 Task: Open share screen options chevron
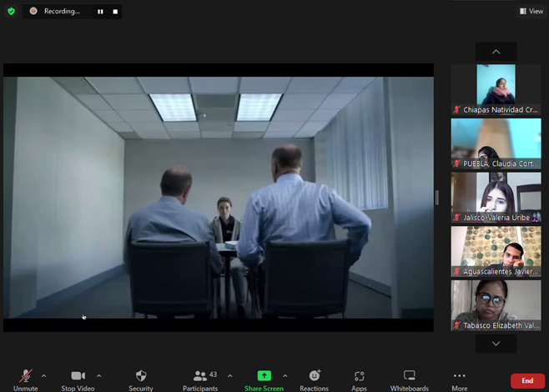click(x=285, y=376)
